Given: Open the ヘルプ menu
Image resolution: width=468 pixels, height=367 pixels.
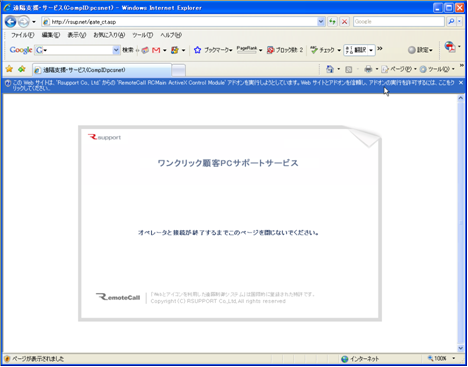Looking at the screenshot, I should pos(171,35).
